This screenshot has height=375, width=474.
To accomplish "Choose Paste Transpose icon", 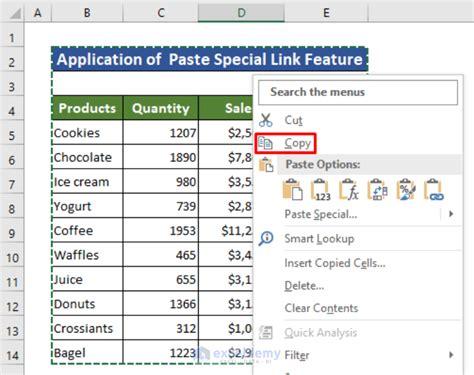I will tap(377, 190).
